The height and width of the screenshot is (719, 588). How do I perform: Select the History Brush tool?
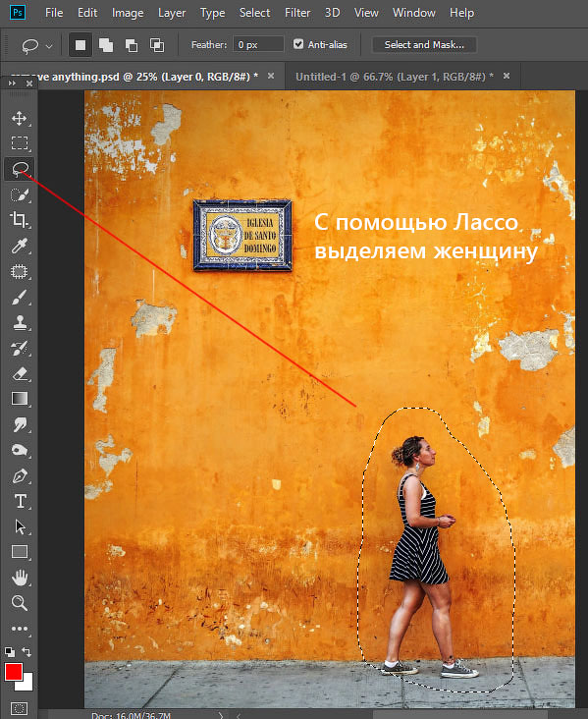coord(19,349)
